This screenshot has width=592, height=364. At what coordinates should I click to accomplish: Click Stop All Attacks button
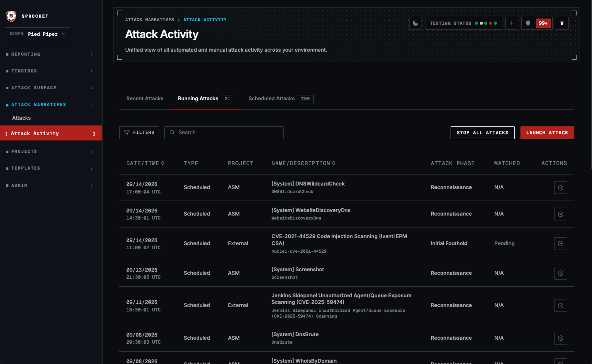(x=482, y=133)
